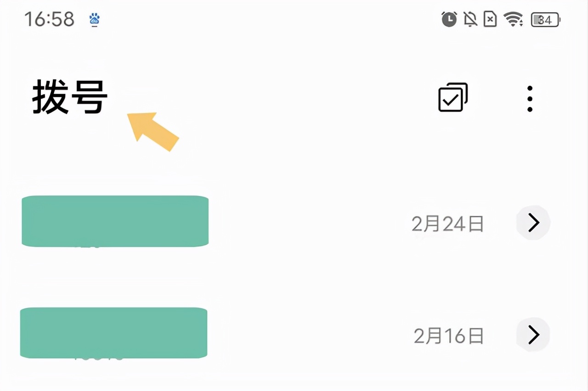Tap the 16:58 clock in status bar
Image resolution: width=588 pixels, height=391 pixels.
(x=49, y=20)
